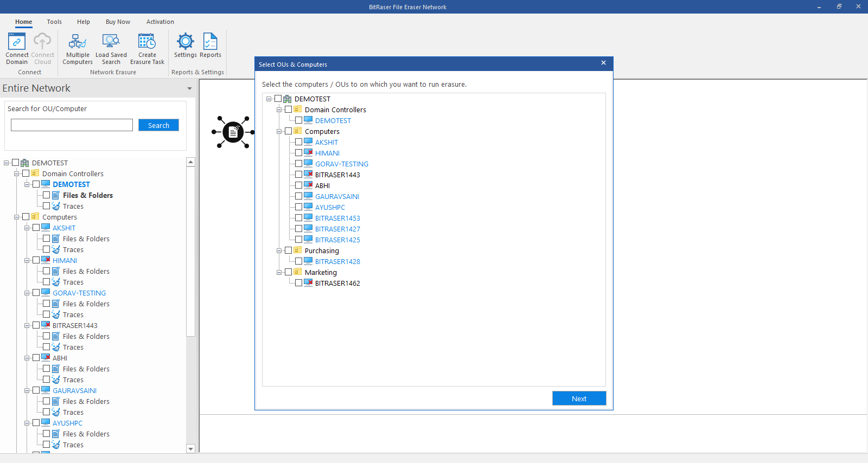Close the Select OUs & Computers dialog
Viewport: 868px width, 463px height.
[x=603, y=63]
